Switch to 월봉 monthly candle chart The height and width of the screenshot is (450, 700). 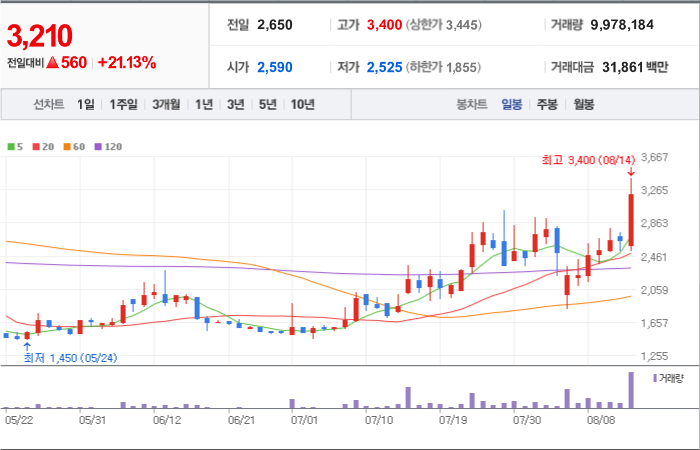point(583,104)
